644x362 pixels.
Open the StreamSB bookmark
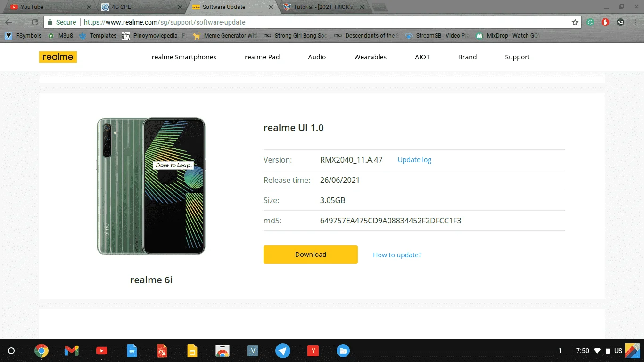(x=437, y=36)
